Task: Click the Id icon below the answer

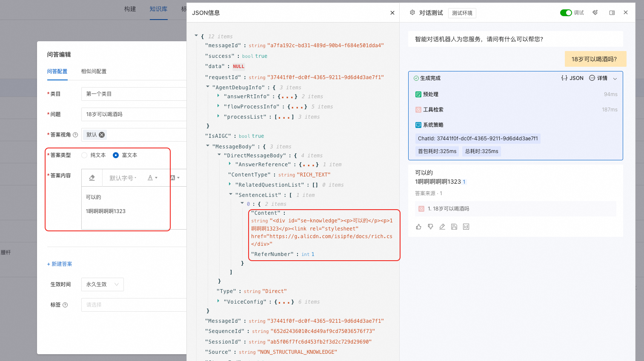Action: click(466, 227)
